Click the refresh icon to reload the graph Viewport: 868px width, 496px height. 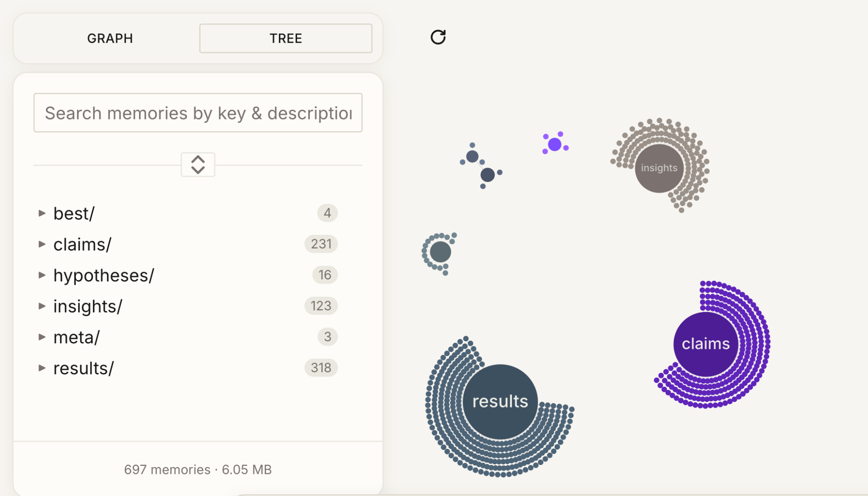point(438,37)
